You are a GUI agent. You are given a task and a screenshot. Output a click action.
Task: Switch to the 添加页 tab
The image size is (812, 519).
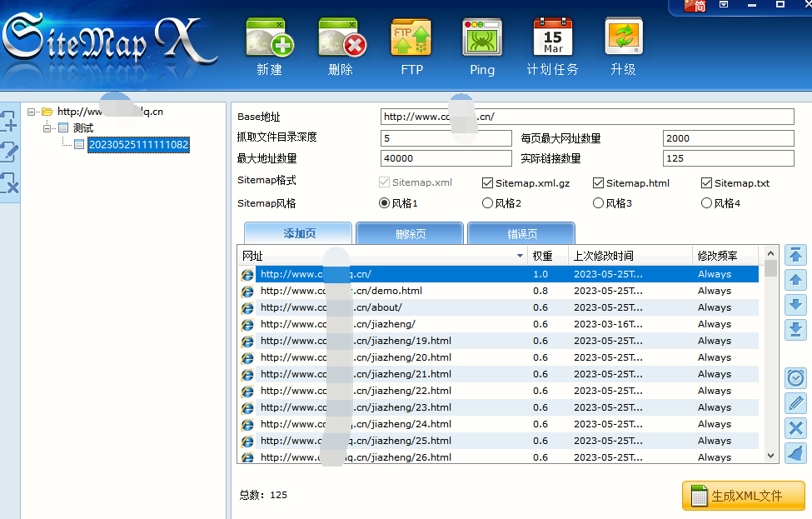tap(298, 233)
